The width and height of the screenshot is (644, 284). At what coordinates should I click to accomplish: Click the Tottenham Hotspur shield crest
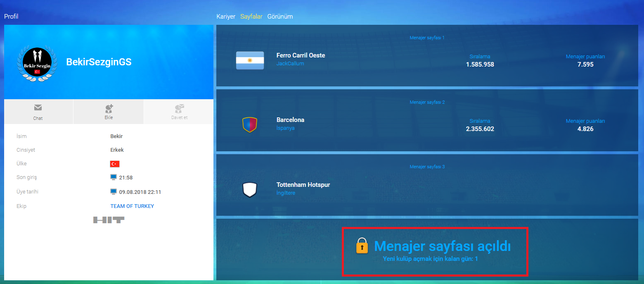coord(250,190)
